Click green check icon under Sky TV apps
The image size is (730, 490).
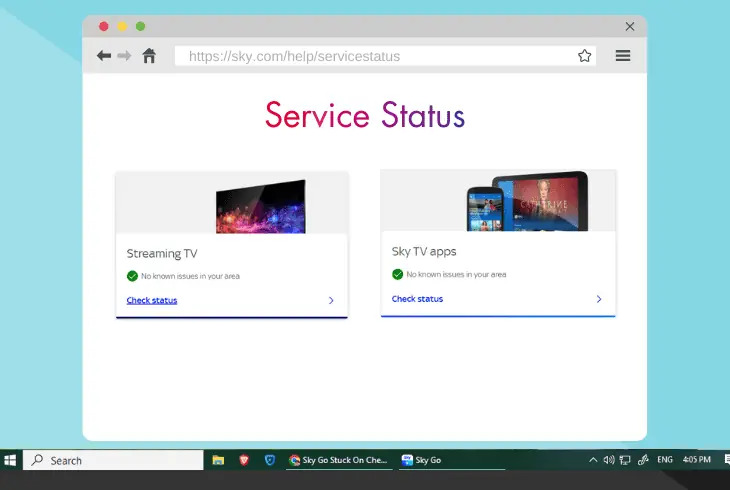(x=397, y=274)
